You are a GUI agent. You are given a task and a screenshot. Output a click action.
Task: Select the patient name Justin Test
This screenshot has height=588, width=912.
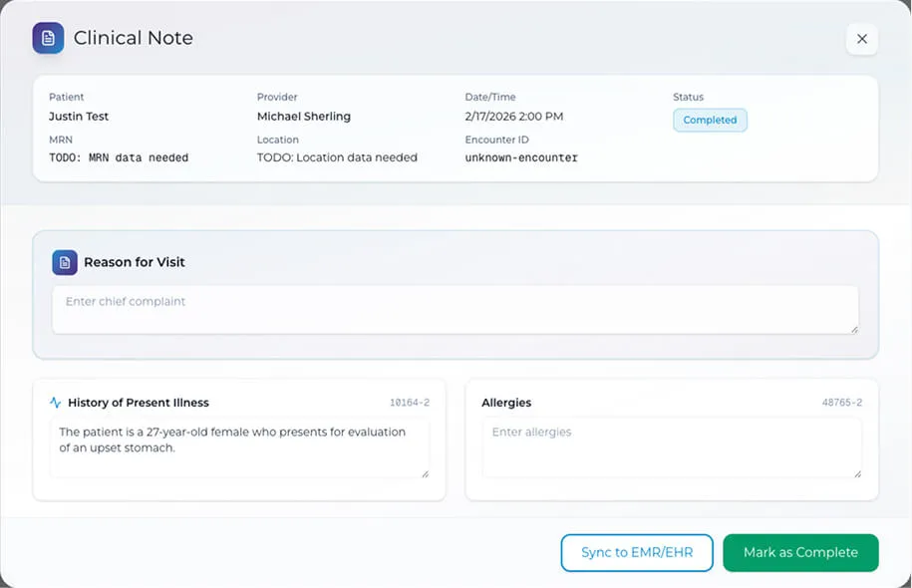coord(79,117)
